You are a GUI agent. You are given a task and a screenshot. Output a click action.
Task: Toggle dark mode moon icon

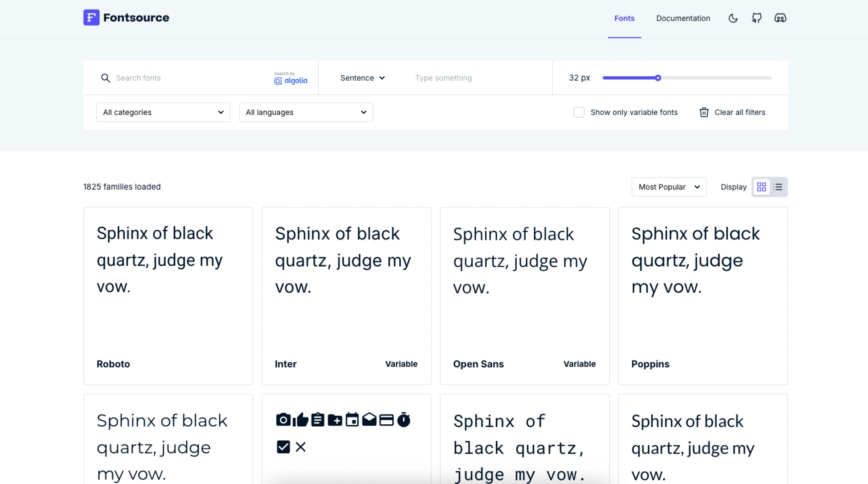(733, 18)
